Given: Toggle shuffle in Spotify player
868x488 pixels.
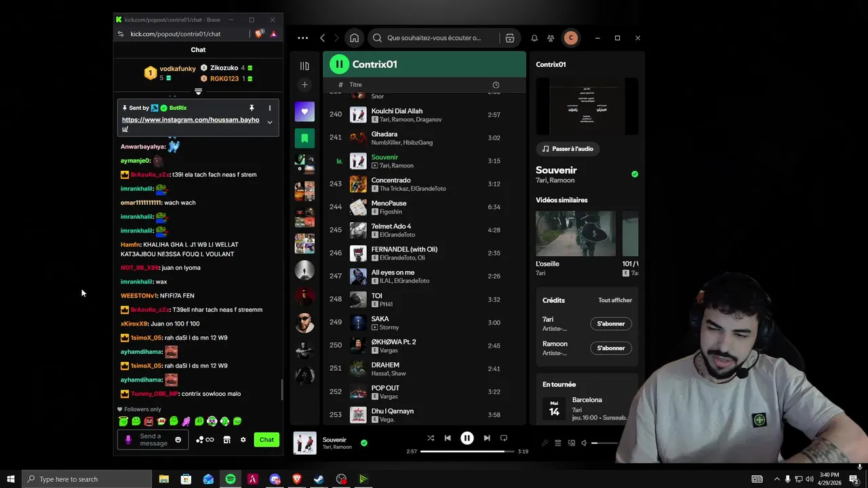Looking at the screenshot, I should 431,438.
